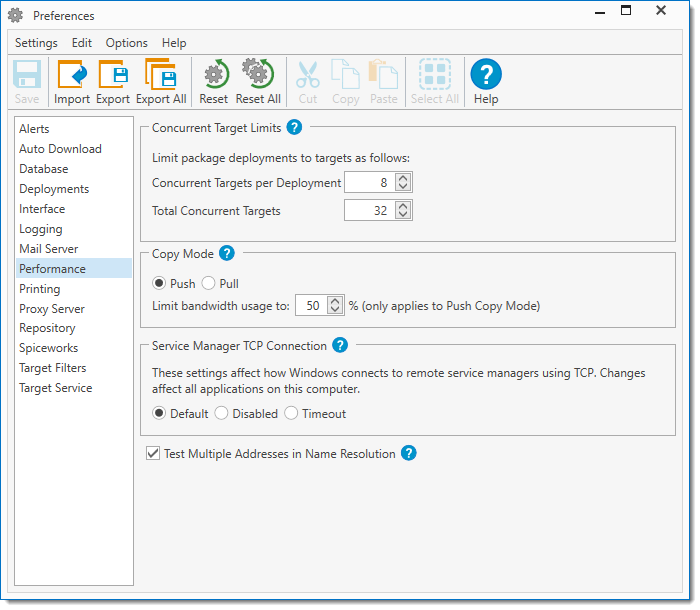The height and width of the screenshot is (610, 700).
Task: Decrease Total Concurrent Targets with down arrow
Action: (402, 215)
